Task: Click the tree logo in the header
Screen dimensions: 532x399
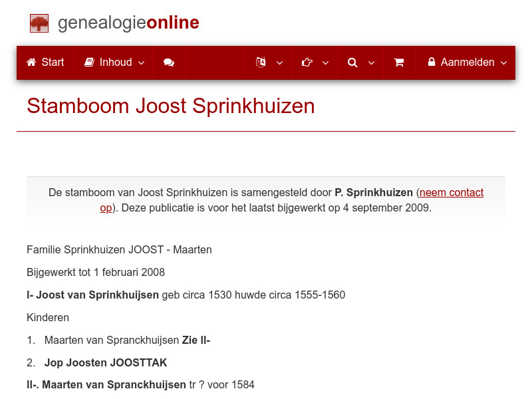Action: (x=39, y=23)
